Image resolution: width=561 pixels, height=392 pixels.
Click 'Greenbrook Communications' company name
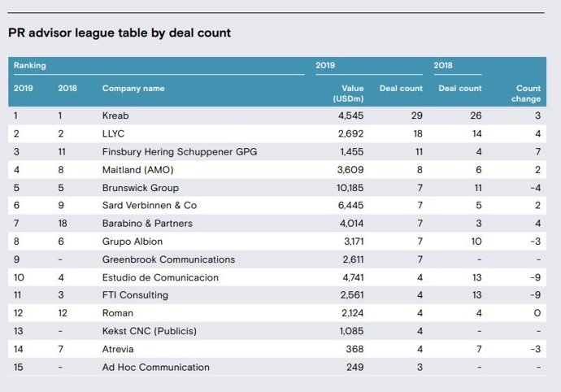coord(168,259)
